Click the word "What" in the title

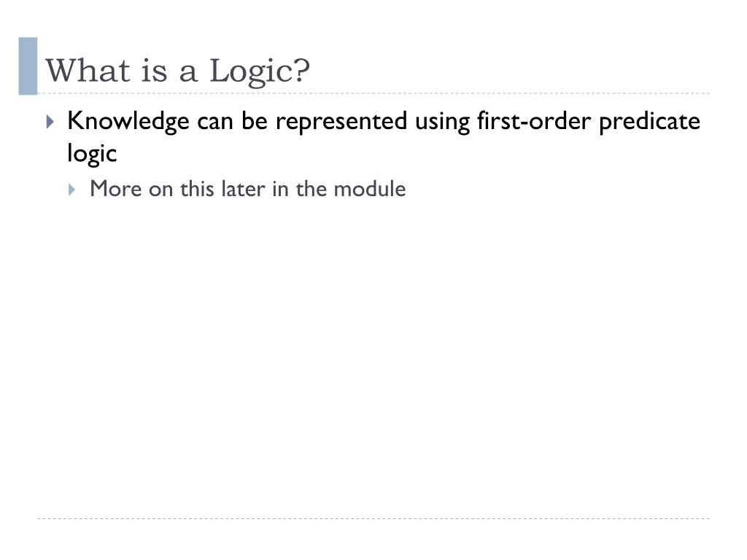(88, 71)
